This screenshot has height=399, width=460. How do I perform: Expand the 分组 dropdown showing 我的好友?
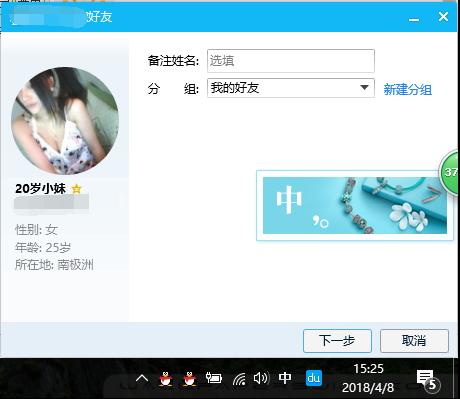(x=291, y=88)
